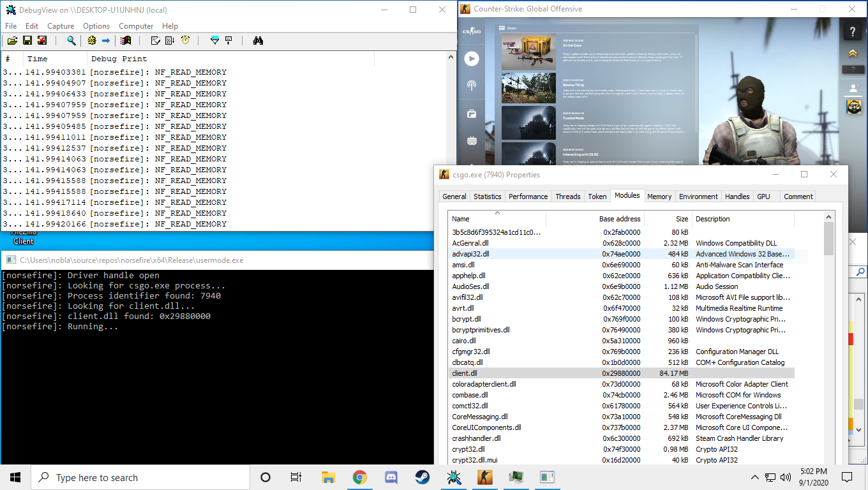Open the Filter/Highlight funnel icon
Screen dimensions: 868x490
tap(214, 40)
